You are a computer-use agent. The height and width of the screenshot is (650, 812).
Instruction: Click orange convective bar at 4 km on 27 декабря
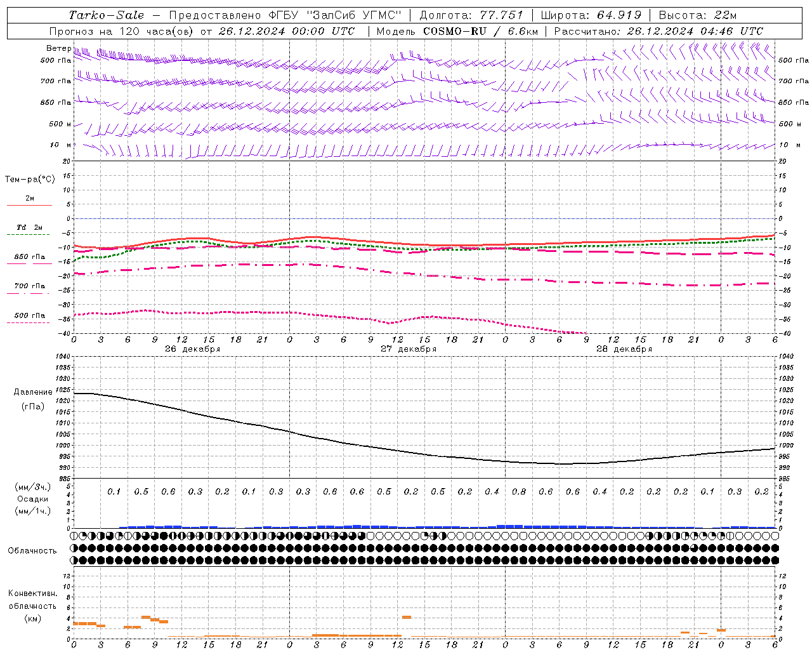click(x=407, y=617)
